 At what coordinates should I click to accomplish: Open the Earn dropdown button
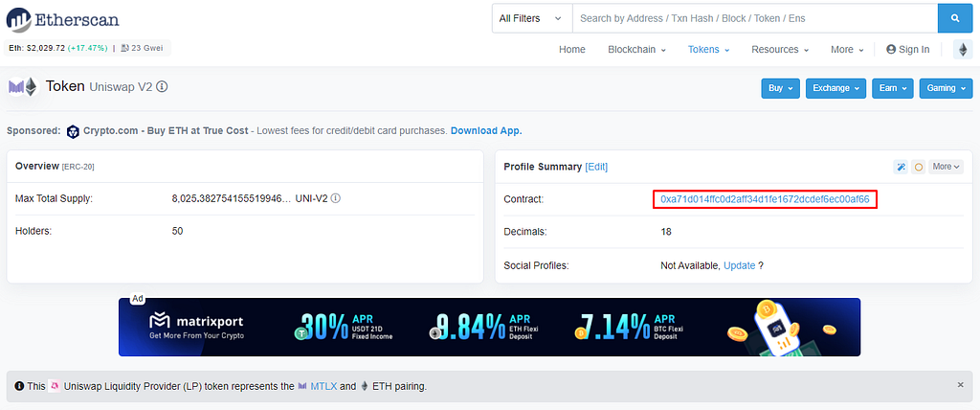click(893, 88)
